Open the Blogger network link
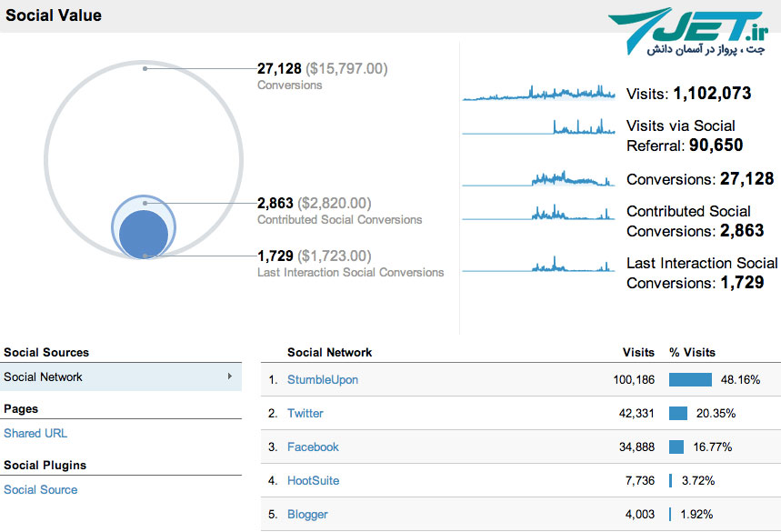Image resolution: width=781 pixels, height=532 pixels. (x=307, y=514)
